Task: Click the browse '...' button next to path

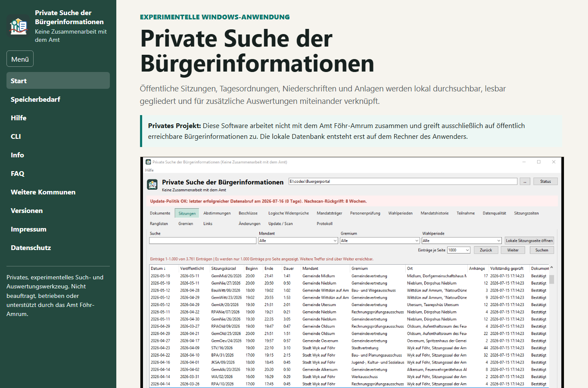Action: [x=525, y=181]
